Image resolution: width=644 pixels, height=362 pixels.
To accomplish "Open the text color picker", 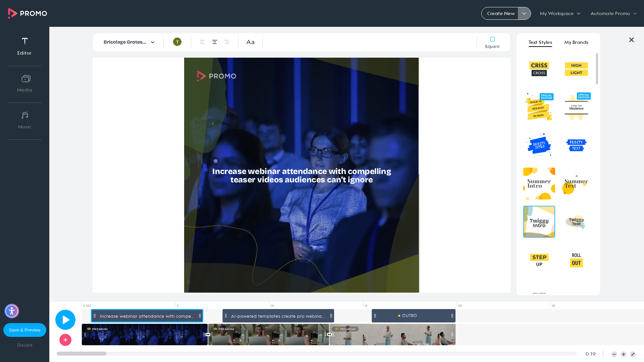I will (x=177, y=42).
